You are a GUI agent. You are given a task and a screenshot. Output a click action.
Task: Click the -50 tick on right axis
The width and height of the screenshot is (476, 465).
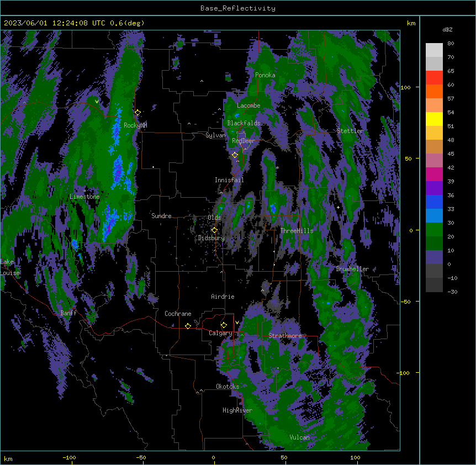click(x=405, y=302)
